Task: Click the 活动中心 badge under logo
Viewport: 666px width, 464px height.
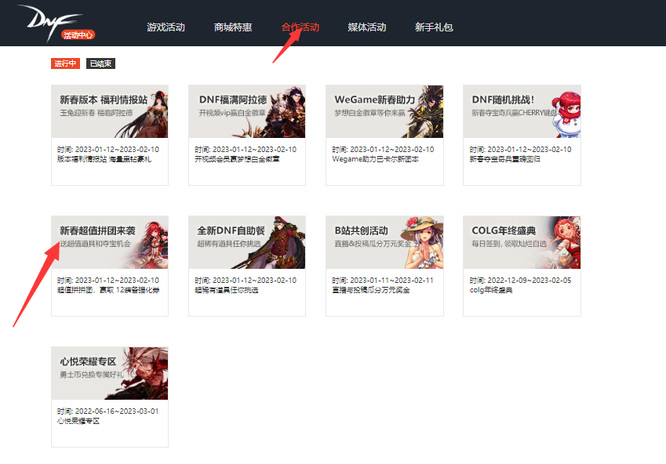Action: [x=79, y=35]
